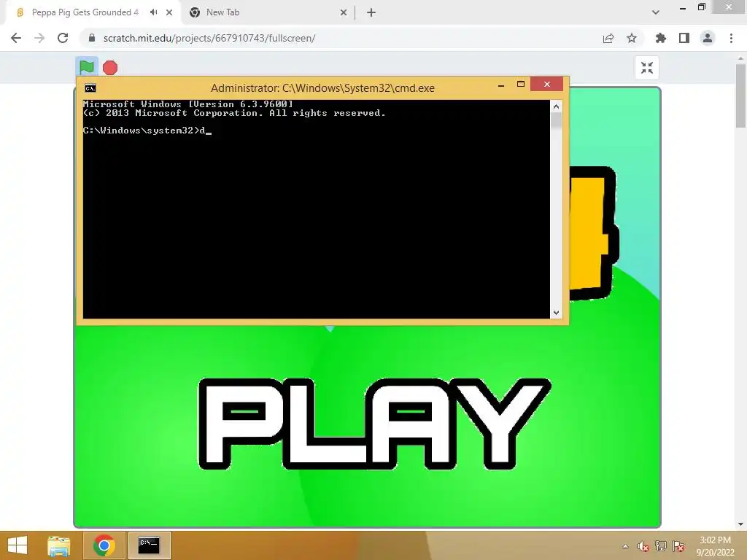Click the Chrome page vertical scrollbar thumb
This screenshot has height=560, width=747.
point(740,96)
